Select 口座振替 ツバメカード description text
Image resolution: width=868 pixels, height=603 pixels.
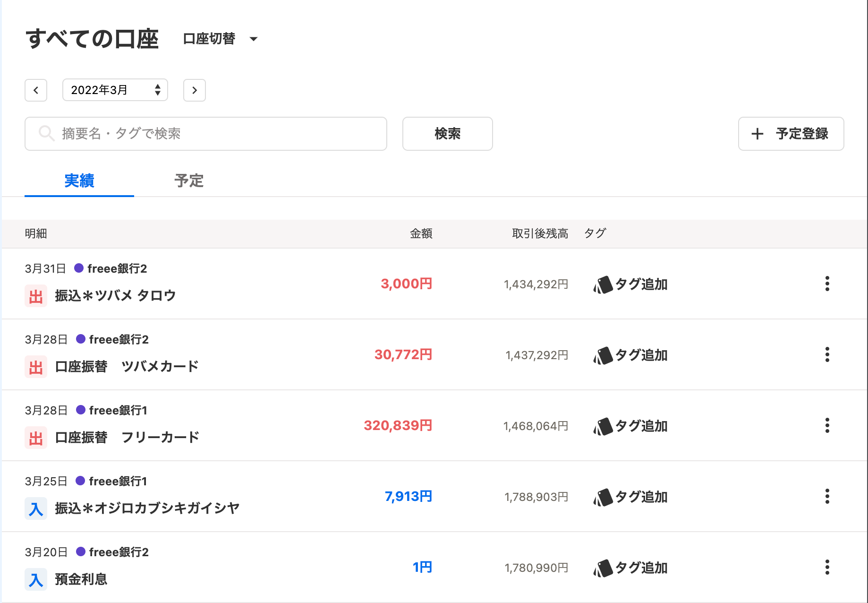pos(127,367)
